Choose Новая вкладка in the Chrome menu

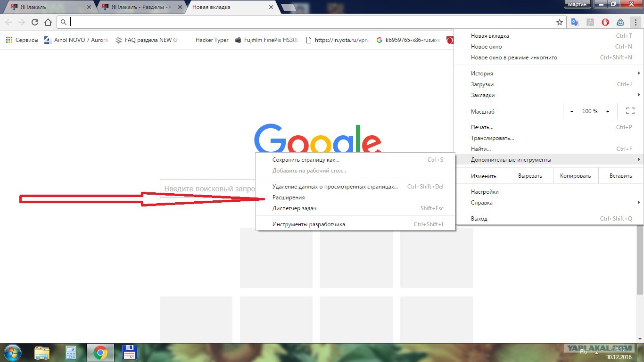[x=549, y=36]
